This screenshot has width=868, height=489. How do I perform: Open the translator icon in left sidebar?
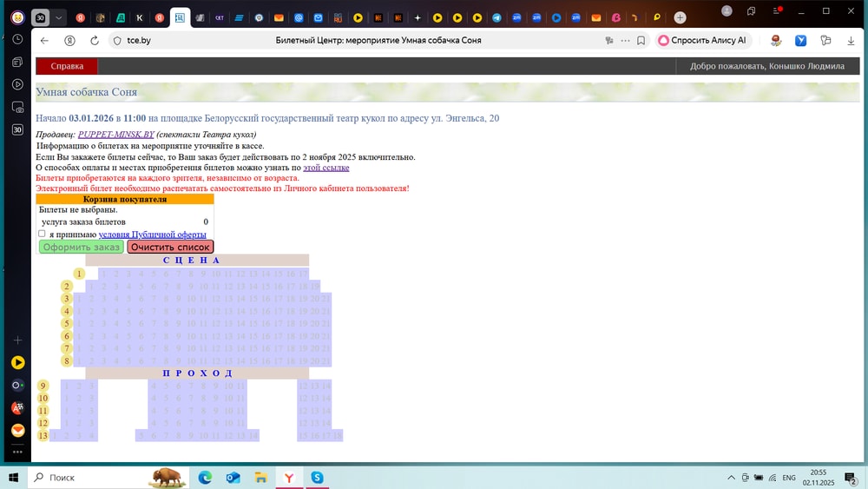(x=17, y=407)
